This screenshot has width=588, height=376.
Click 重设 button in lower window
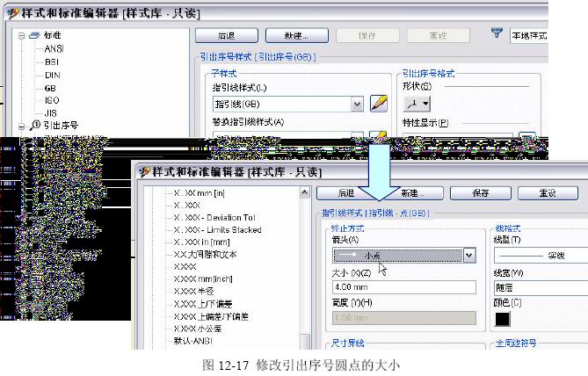[x=548, y=193]
